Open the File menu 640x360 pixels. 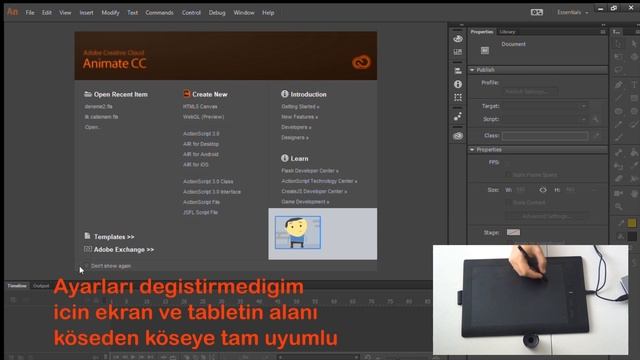[x=30, y=13]
